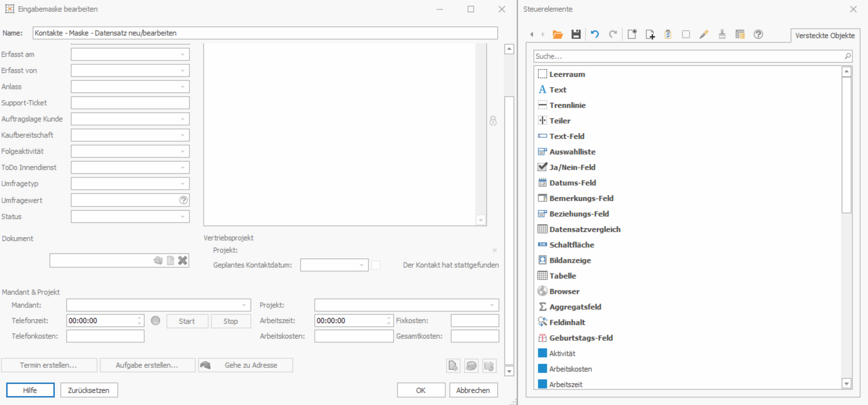Select the Arbeitskosten field entry
This screenshot has height=405, width=868.
[x=565, y=369]
